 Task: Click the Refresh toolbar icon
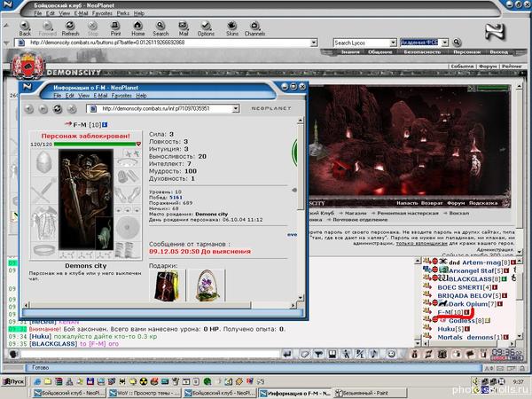(70, 28)
